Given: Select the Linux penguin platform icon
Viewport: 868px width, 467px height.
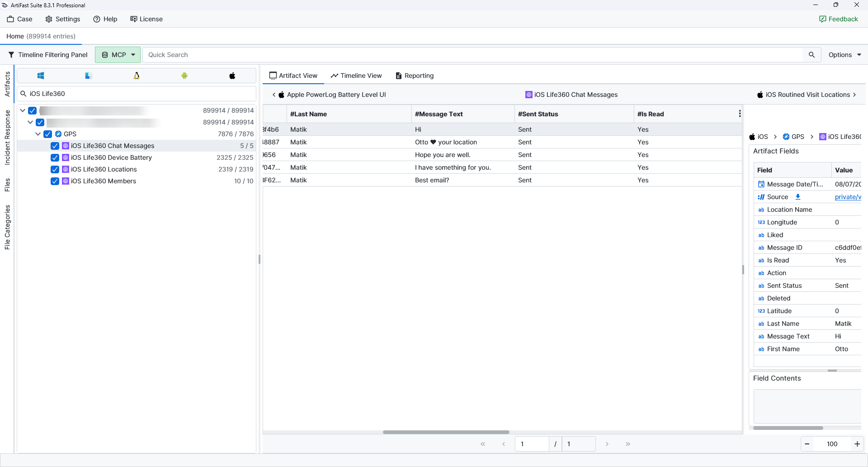Looking at the screenshot, I should [x=137, y=76].
